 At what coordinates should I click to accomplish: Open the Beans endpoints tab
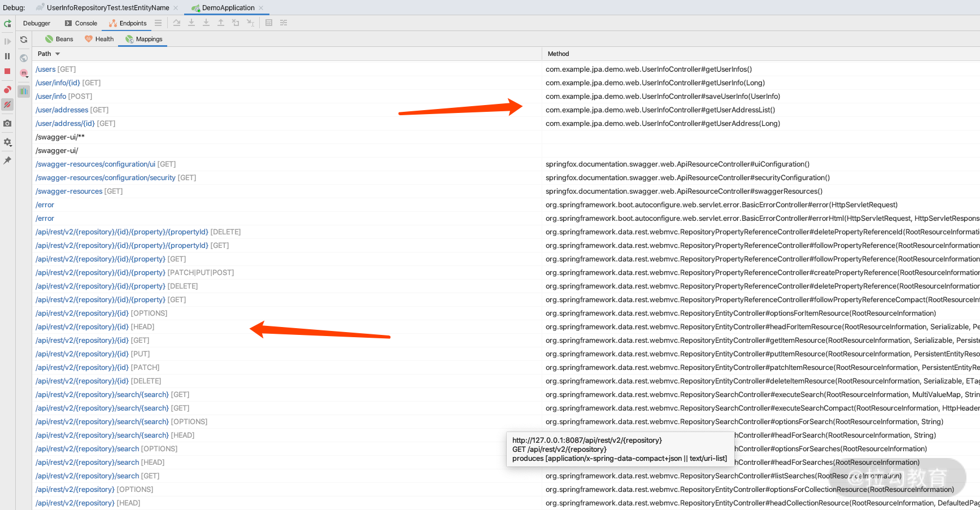tap(59, 39)
